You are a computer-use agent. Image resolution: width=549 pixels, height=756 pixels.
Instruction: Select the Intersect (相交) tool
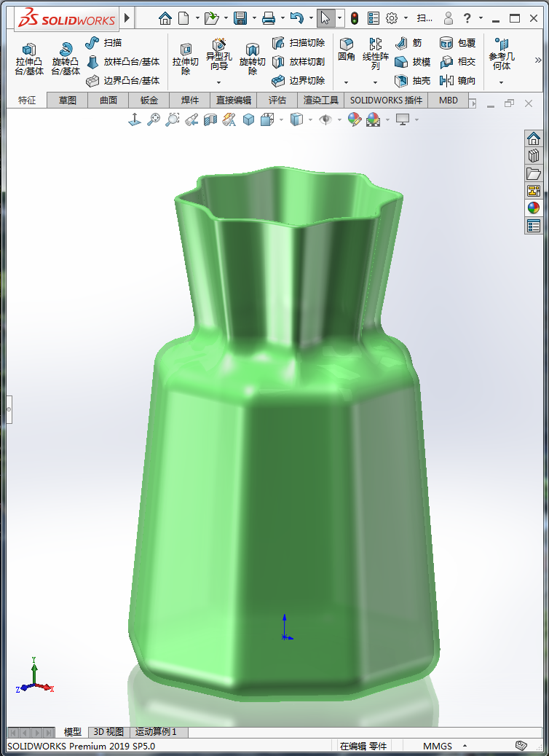[x=457, y=62]
